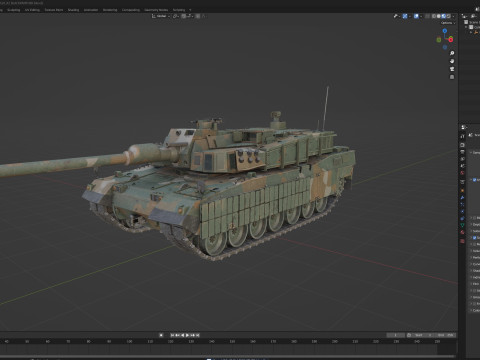
Task: Switch between perspective and orthographic view with the grid icon
Action: coord(452,77)
